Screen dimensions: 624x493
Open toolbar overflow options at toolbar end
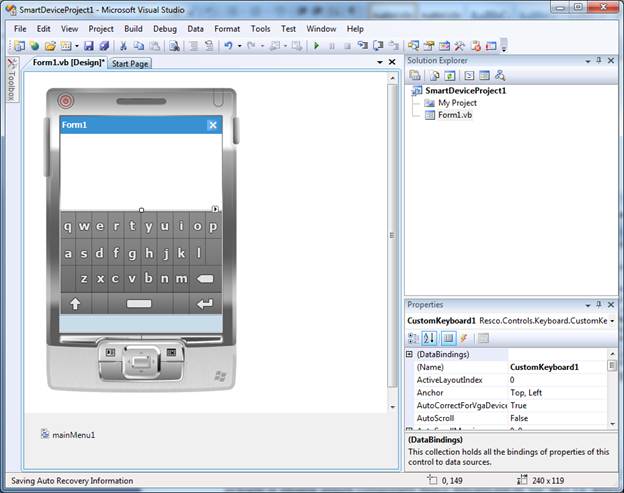[504, 45]
